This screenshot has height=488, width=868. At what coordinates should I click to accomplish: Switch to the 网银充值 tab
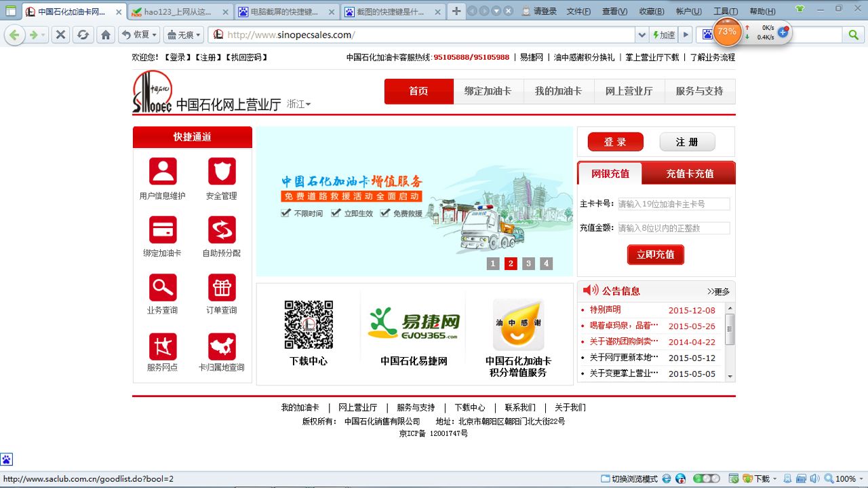click(610, 174)
